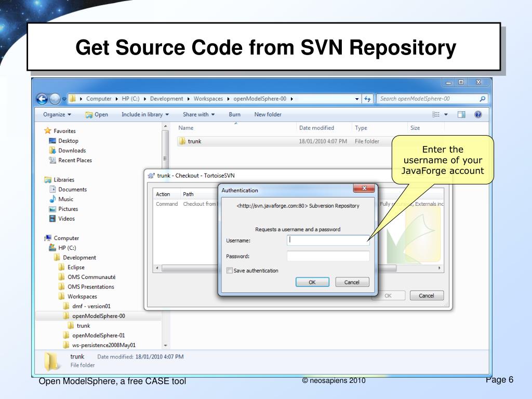The image size is (532, 399).
Task: Open the trunk folder in file list
Action: coord(194,141)
